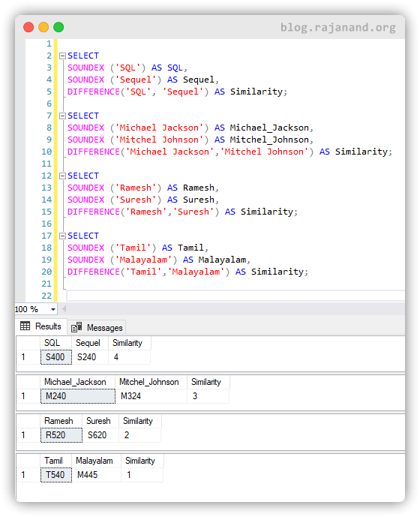420x517 pixels.
Task: Click the Malayalam column header
Action: [96, 461]
